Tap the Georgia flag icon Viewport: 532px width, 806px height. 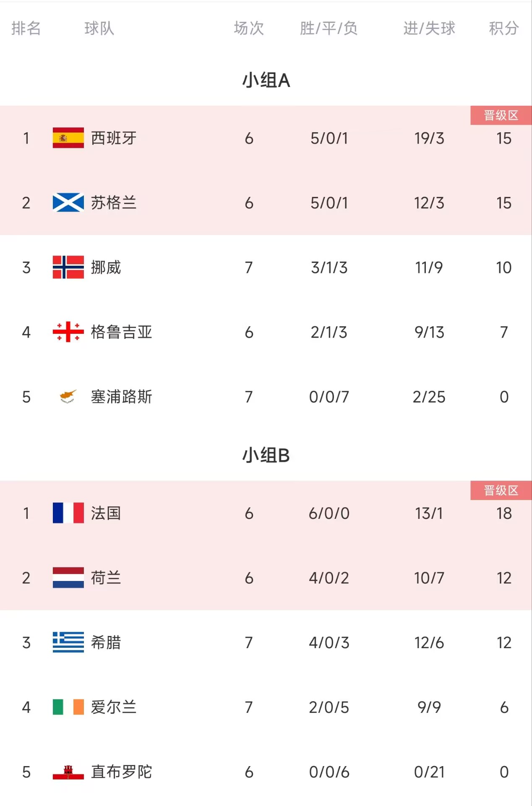68,332
